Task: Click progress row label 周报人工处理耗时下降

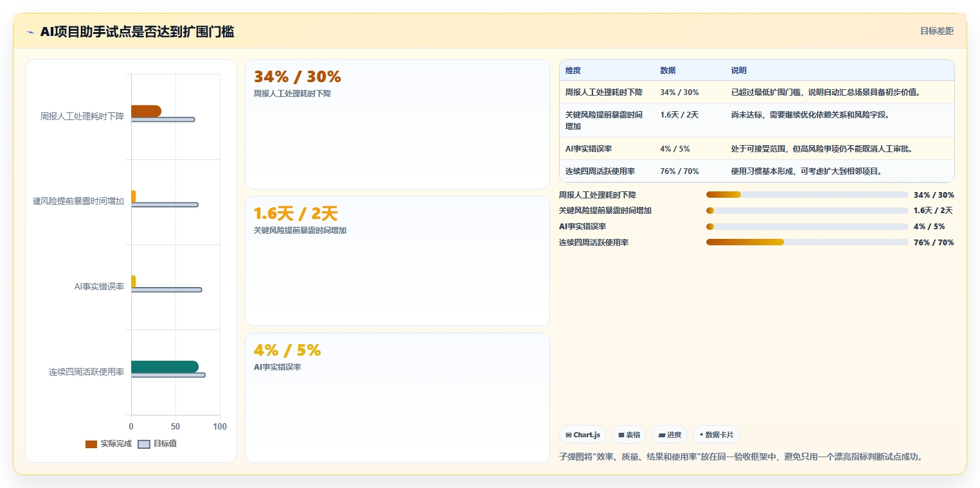Action: [598, 195]
